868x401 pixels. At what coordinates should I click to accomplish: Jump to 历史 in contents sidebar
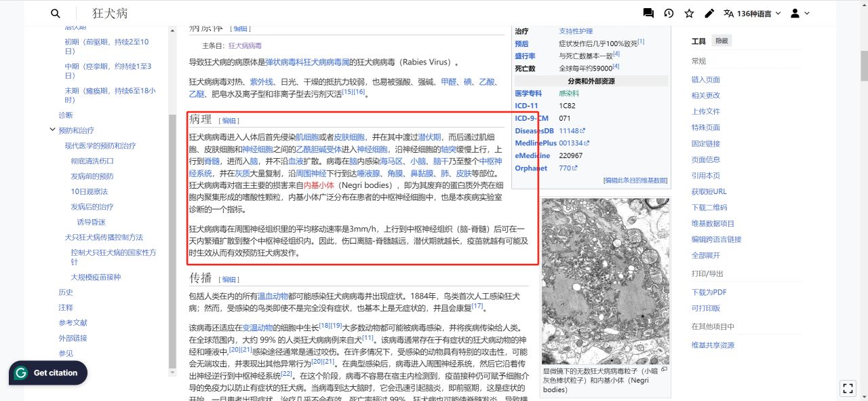click(66, 292)
